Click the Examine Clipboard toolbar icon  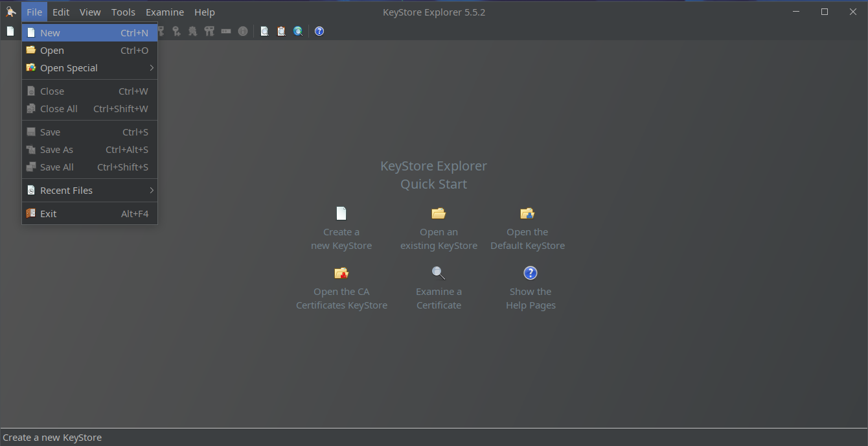point(281,31)
